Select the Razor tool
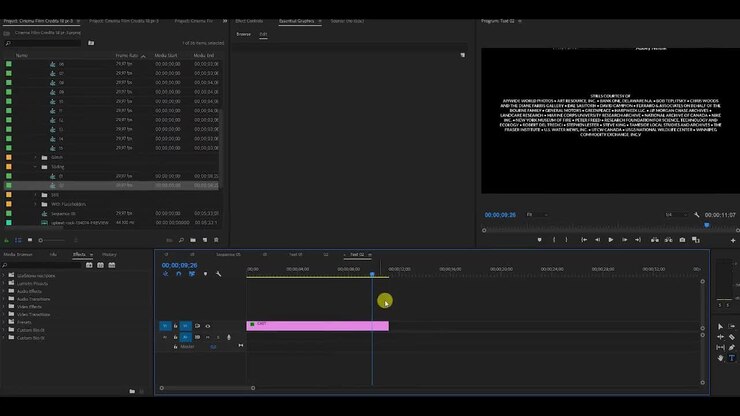 pyautogui.click(x=732, y=337)
